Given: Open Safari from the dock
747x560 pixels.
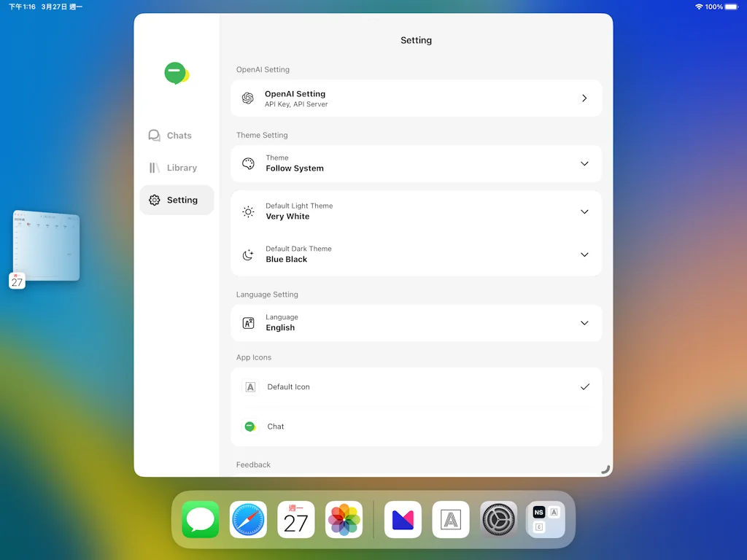Looking at the screenshot, I should point(248,519).
